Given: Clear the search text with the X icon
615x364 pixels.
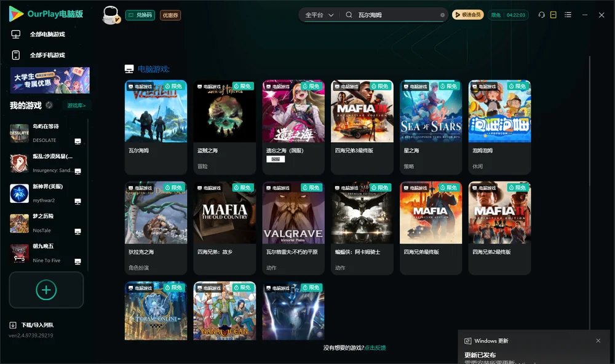Looking at the screenshot, I should [x=442, y=15].
